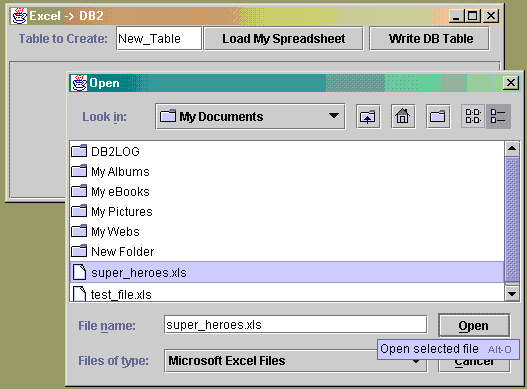
Task: Click the My Pictures folder icon
Action: click(x=79, y=211)
